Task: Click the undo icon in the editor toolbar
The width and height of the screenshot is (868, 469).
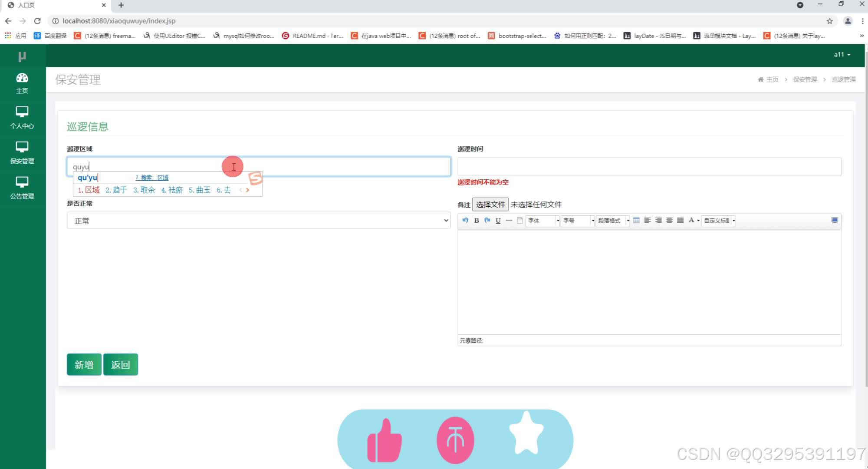Action: click(x=465, y=220)
